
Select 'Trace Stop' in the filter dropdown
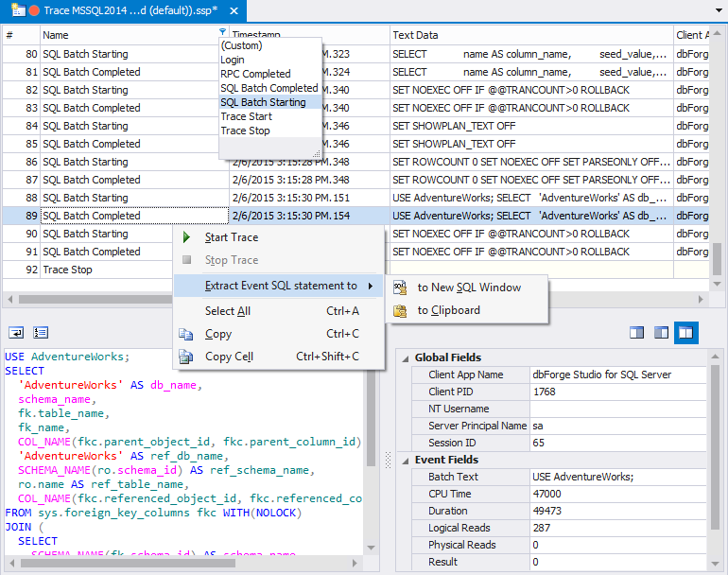(x=245, y=131)
